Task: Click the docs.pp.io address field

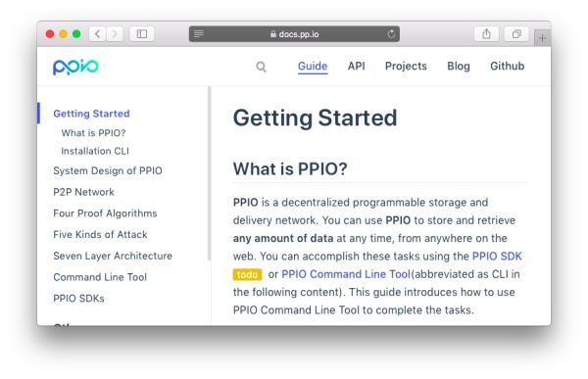Action: coord(294,34)
